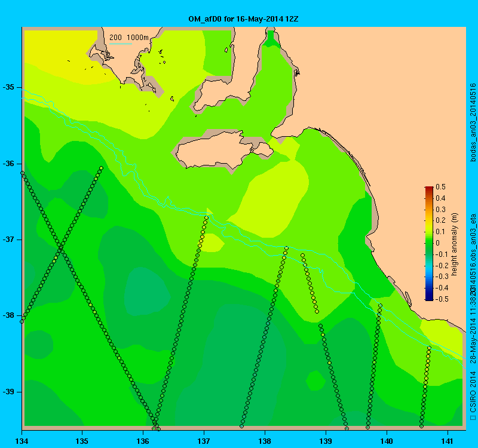Click the -35 latitude axis label
Image resolution: width=478 pixels, height=448 pixels.
coord(8,87)
